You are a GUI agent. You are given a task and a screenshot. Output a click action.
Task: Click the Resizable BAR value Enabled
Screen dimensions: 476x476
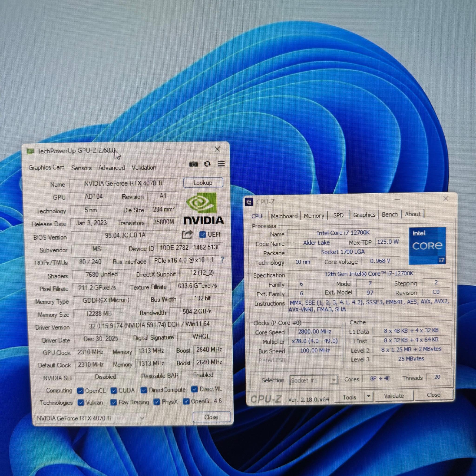(x=203, y=375)
